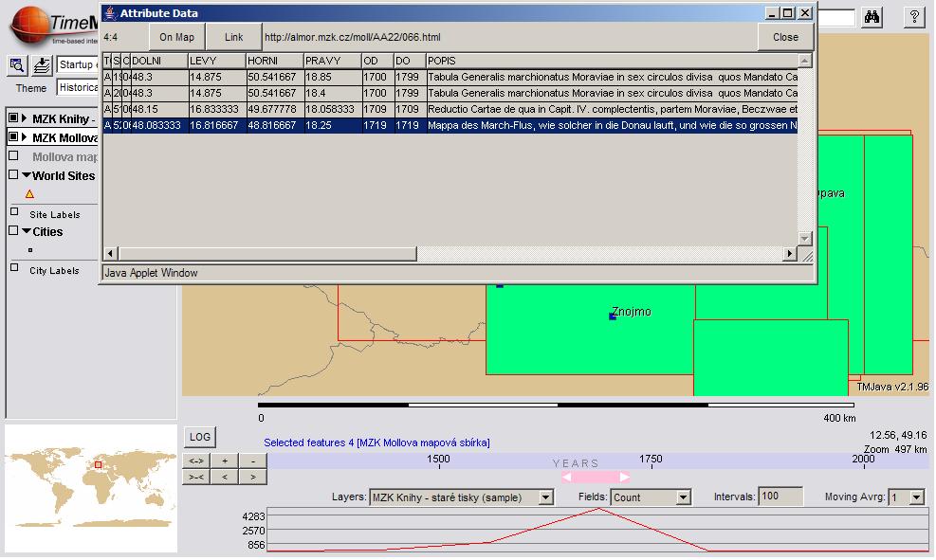
Task: Expand the MZK Knihy layer arrow
Action: coord(25,118)
